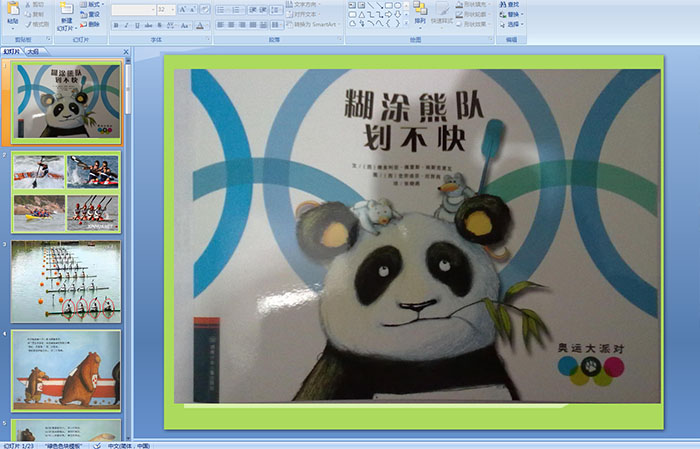The height and width of the screenshot is (449, 700).
Task: Select the Right Arrow shape
Action: pos(388,14)
